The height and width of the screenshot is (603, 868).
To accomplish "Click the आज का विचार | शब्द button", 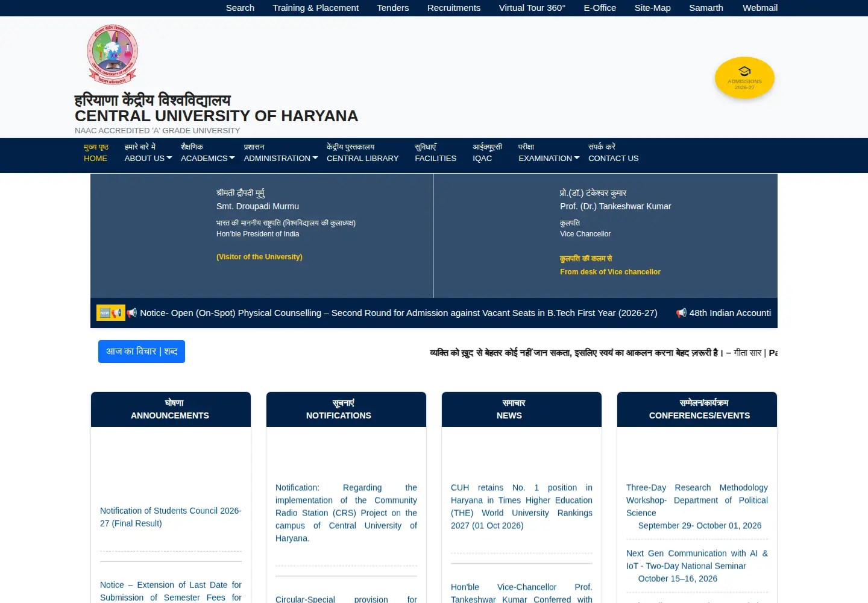I will [x=142, y=352].
